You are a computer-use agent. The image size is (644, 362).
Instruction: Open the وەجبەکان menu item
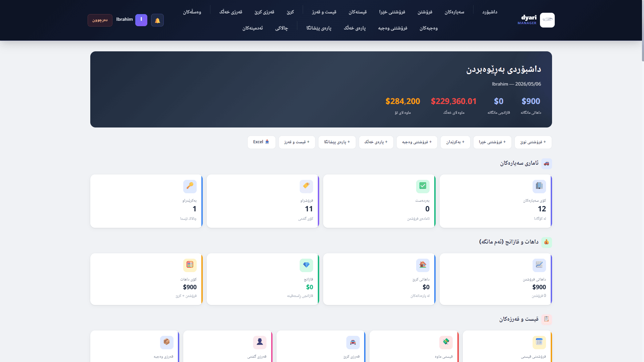click(x=429, y=28)
